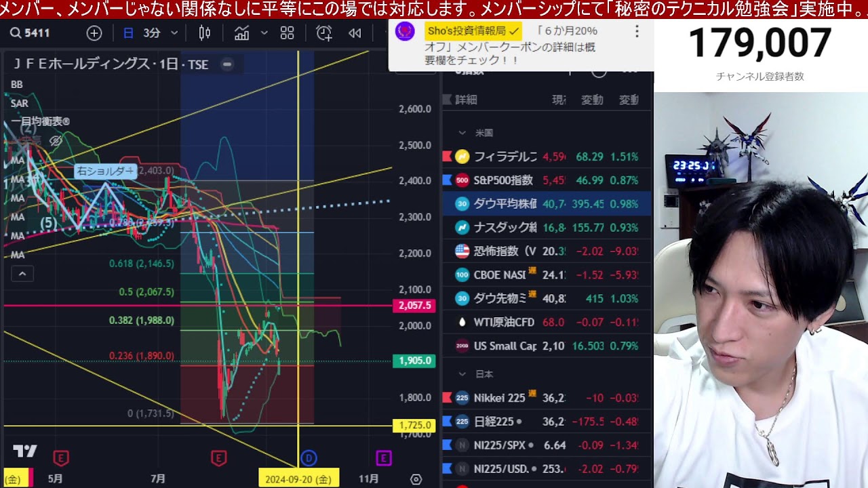868x488 pixels.
Task: Click the symbol search magnifier for 5411
Action: coord(15,33)
